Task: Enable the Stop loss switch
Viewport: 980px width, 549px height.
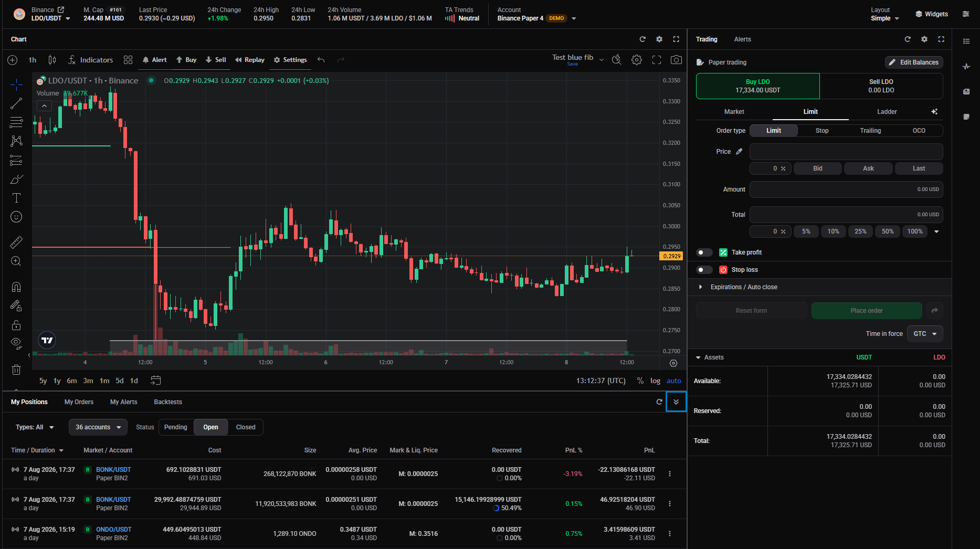Action: click(704, 270)
